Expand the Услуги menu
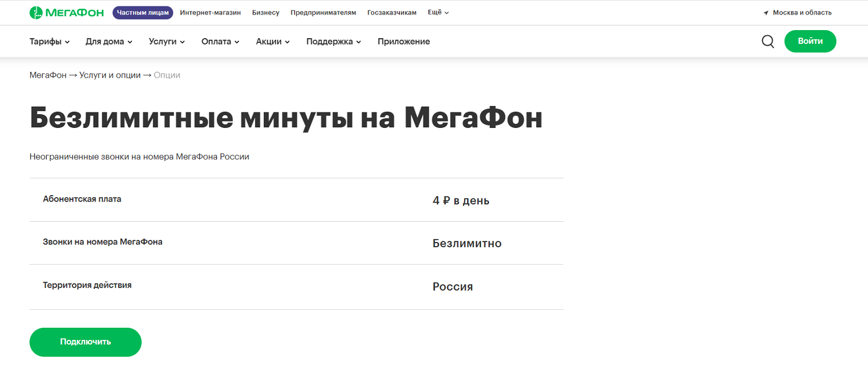868x370 pixels. pyautogui.click(x=167, y=42)
